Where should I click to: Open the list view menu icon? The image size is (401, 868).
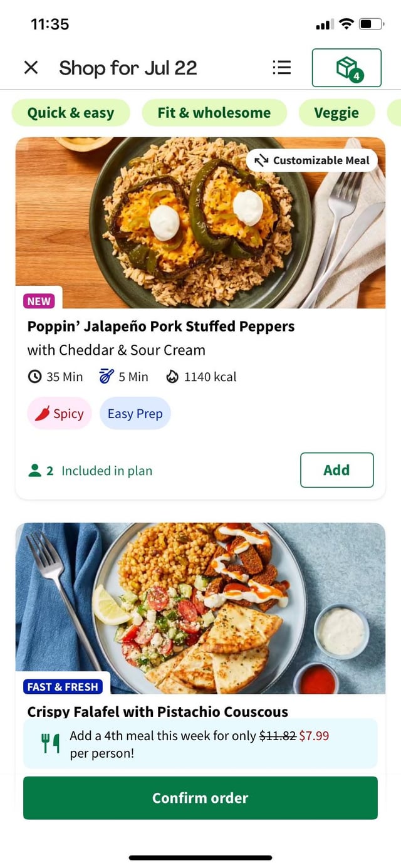[x=282, y=68]
